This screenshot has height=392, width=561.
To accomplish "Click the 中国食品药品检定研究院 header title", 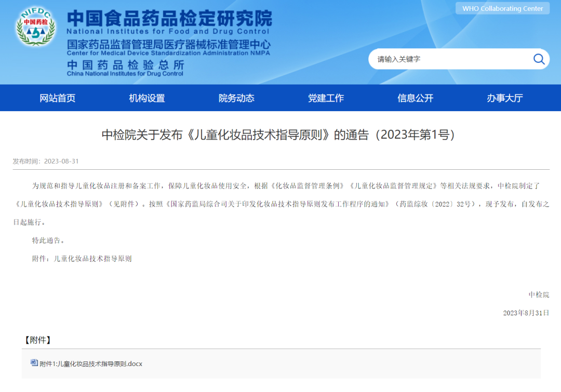I will pyautogui.click(x=169, y=19).
